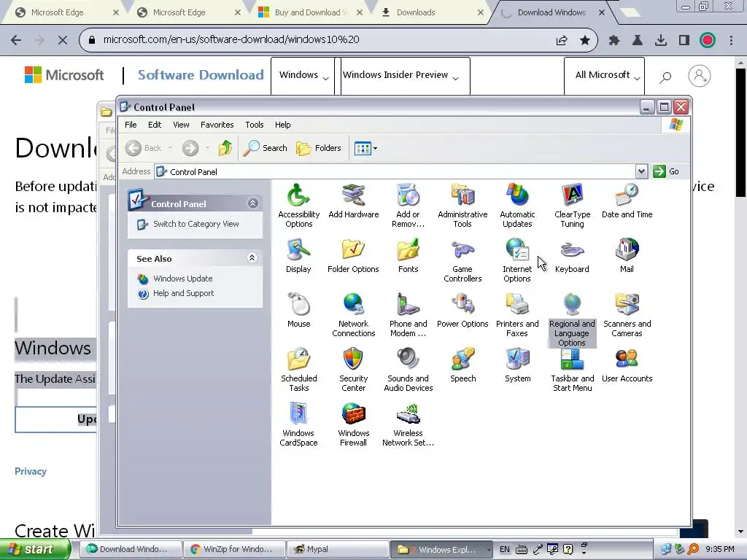Image resolution: width=747 pixels, height=560 pixels.
Task: Select the Keyboard icon
Action: (572, 256)
